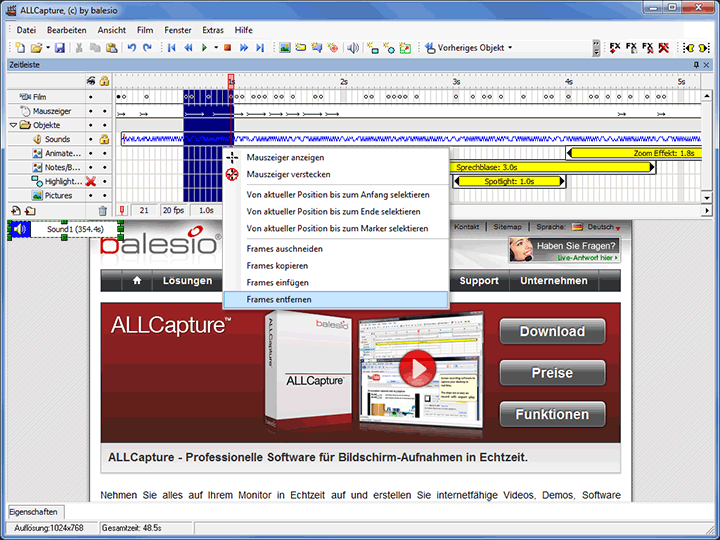The image size is (720, 540).
Task: Click the eye icon heading the visibility column
Action: coord(91,81)
